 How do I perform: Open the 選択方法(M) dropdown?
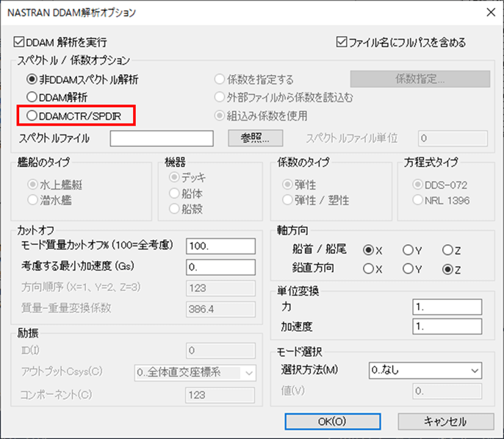[x=425, y=371]
